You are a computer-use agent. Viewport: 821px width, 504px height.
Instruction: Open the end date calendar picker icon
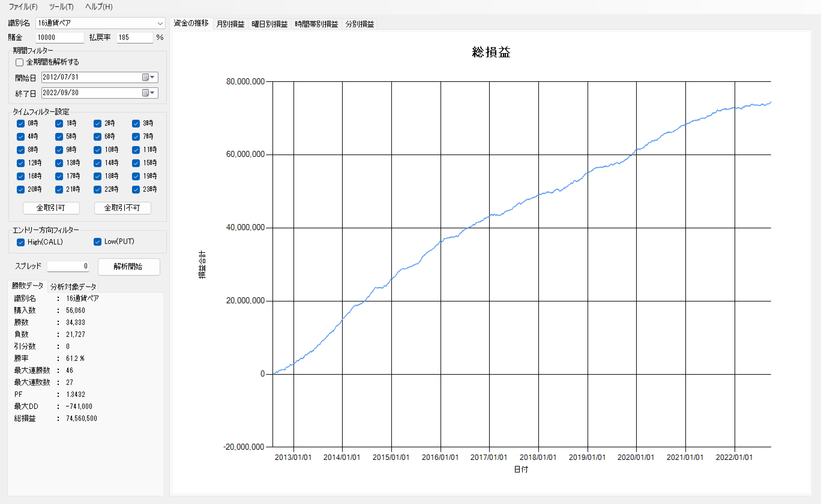click(145, 93)
